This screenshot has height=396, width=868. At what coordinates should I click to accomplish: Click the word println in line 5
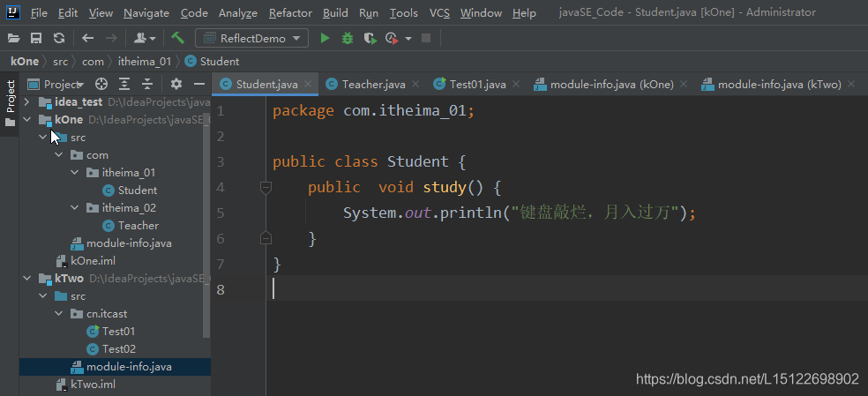click(470, 213)
